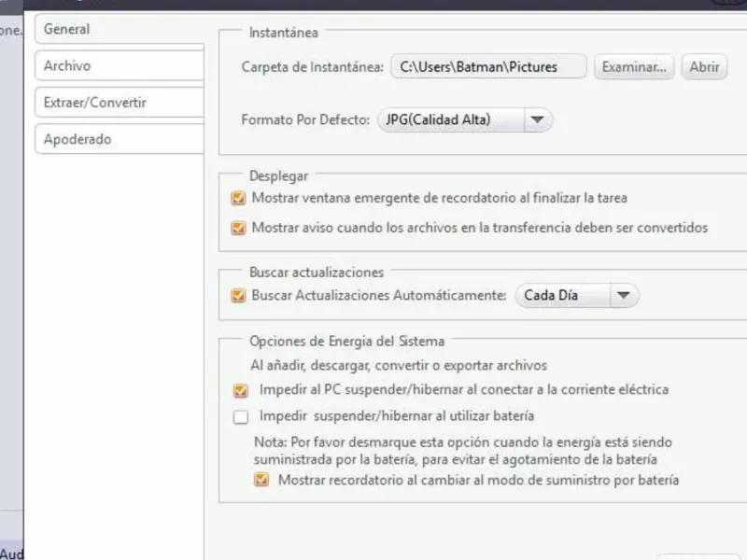Toggle Buscar Actualizaciones Automáticamente checkbox

coord(238,296)
